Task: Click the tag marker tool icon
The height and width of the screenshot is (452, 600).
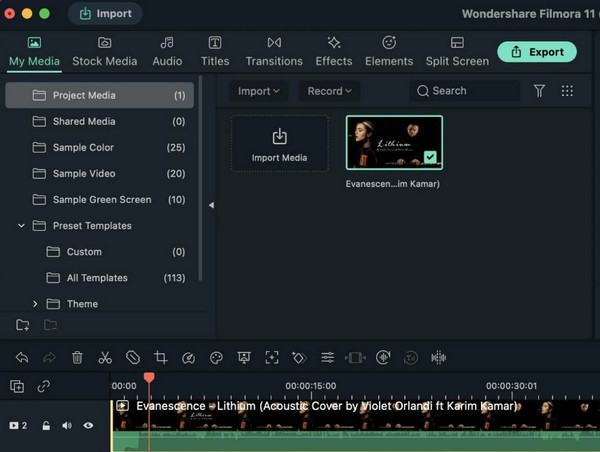Action: coord(133,358)
